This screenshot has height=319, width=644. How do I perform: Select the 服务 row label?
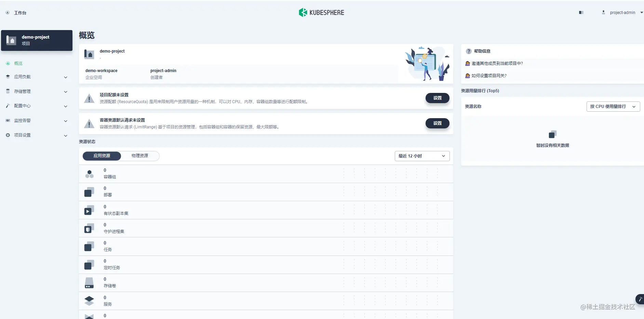pos(108,304)
